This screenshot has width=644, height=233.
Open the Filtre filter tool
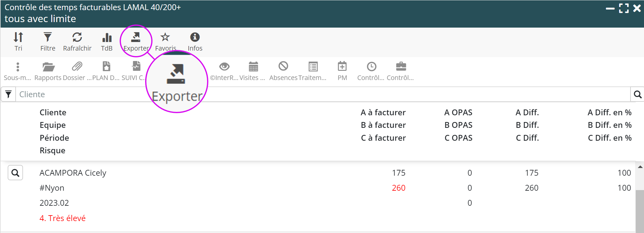(48, 41)
